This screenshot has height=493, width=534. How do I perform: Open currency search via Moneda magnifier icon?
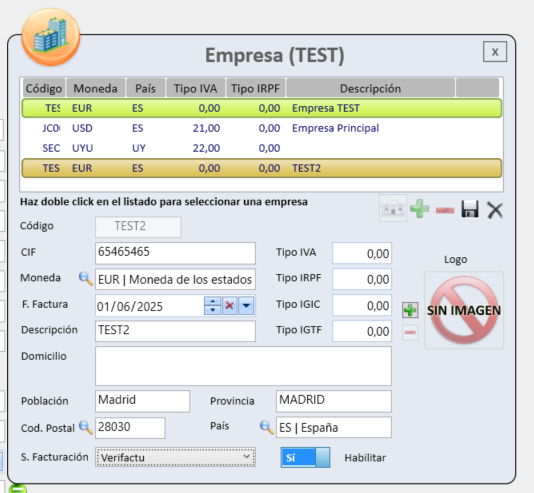point(85,278)
